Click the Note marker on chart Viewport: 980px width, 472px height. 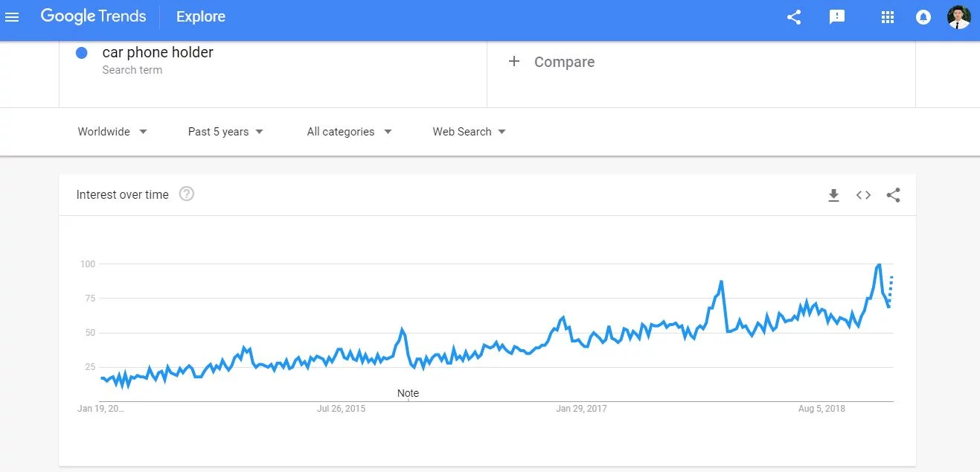click(408, 394)
